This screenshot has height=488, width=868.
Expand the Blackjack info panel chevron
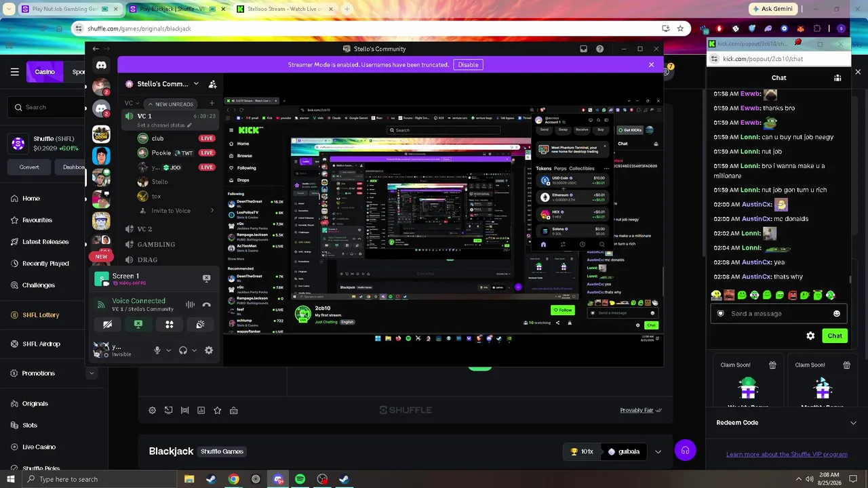pos(658,451)
